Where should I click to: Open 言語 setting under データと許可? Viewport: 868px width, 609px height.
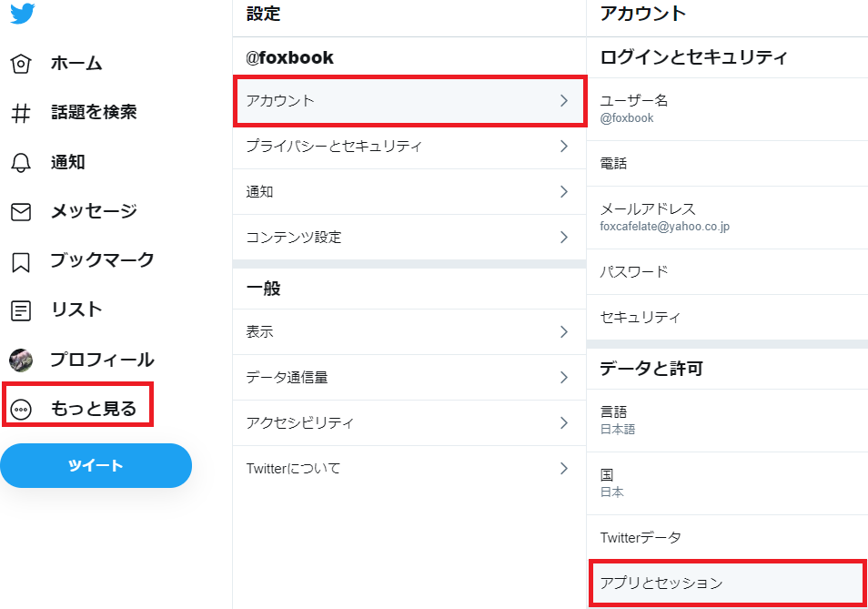pos(727,421)
